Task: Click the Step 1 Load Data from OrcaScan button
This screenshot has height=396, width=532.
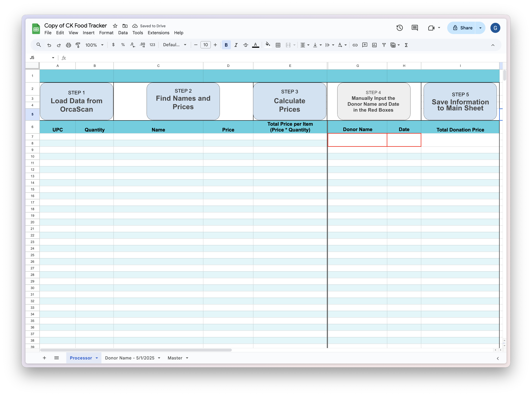Action: tap(76, 101)
